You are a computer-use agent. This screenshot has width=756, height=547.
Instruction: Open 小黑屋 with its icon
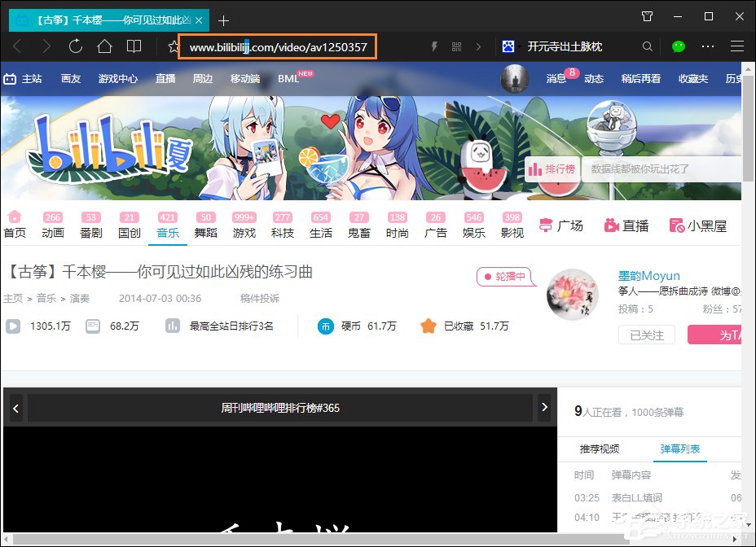(x=698, y=225)
